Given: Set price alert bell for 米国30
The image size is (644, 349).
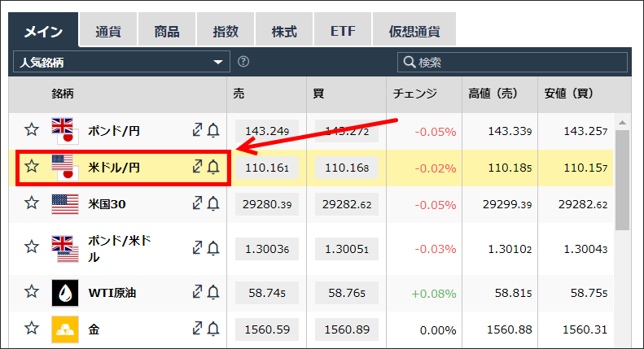Looking at the screenshot, I should click(x=213, y=203).
